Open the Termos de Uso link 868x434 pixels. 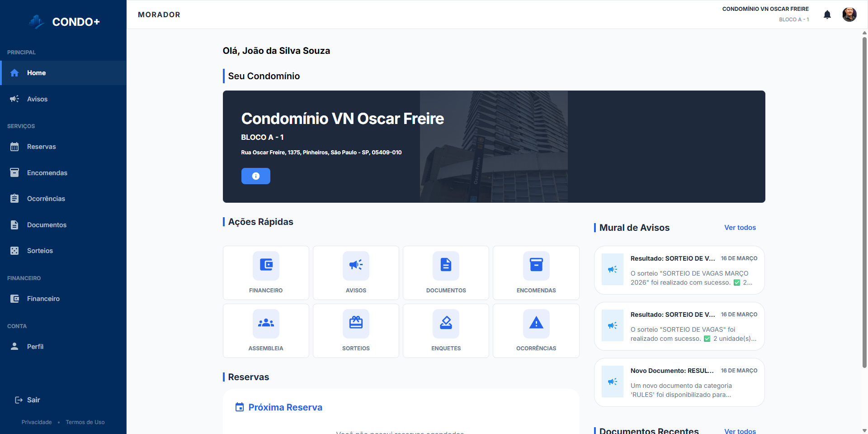(x=85, y=422)
